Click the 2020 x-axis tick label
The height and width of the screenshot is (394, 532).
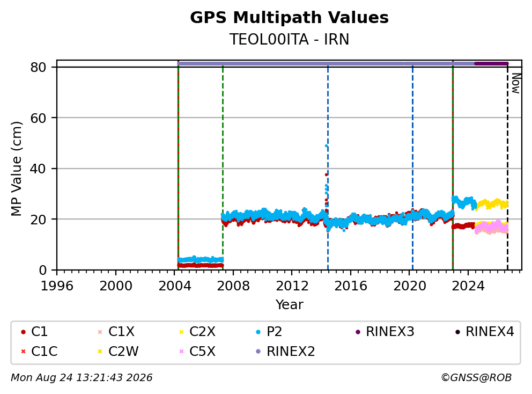coord(410,286)
